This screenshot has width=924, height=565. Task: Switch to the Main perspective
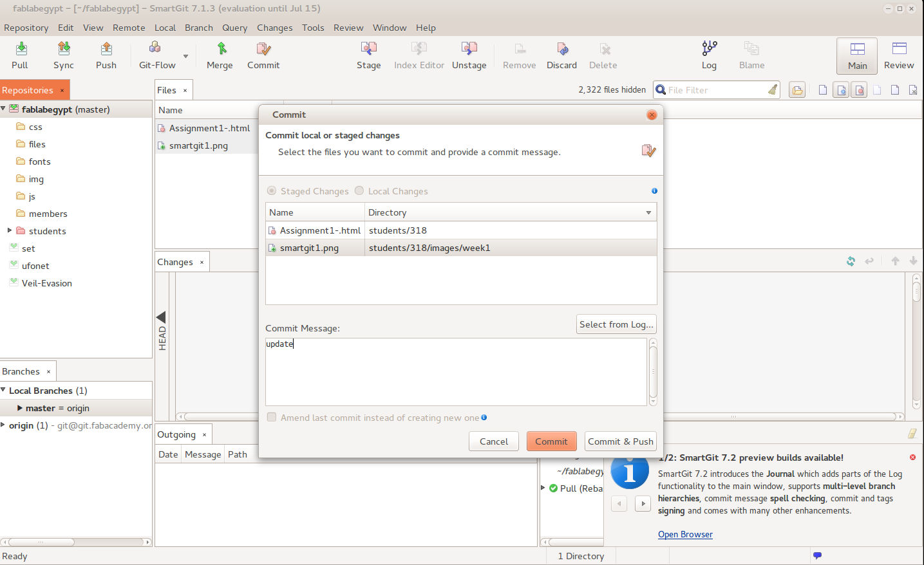[x=857, y=56]
